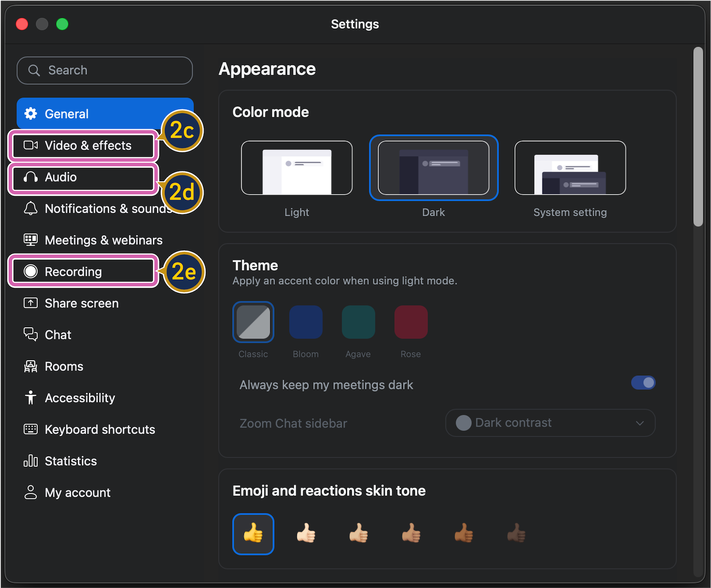Click the Statistics bar chart icon
Screen dimensions: 711x588
31,461
